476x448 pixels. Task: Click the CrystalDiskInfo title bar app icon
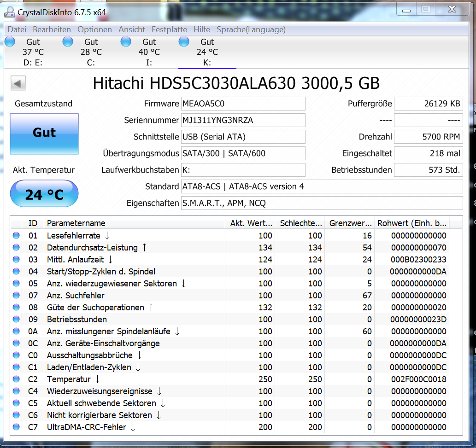[x=10, y=12]
